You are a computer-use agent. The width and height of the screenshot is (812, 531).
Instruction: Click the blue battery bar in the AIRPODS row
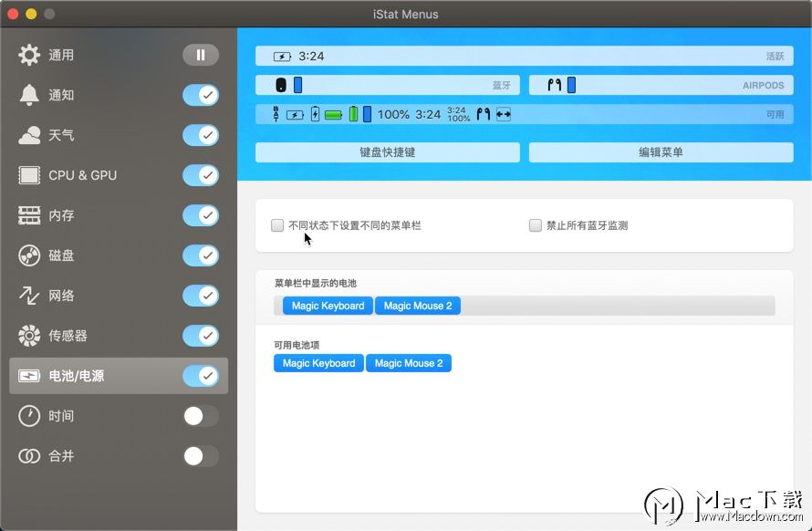point(571,85)
